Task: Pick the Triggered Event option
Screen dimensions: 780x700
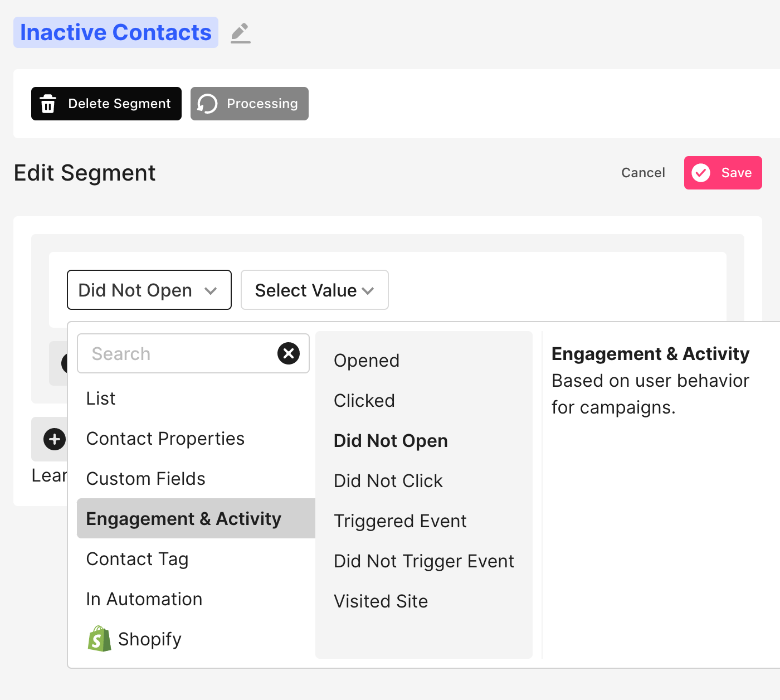Action: [x=400, y=521]
